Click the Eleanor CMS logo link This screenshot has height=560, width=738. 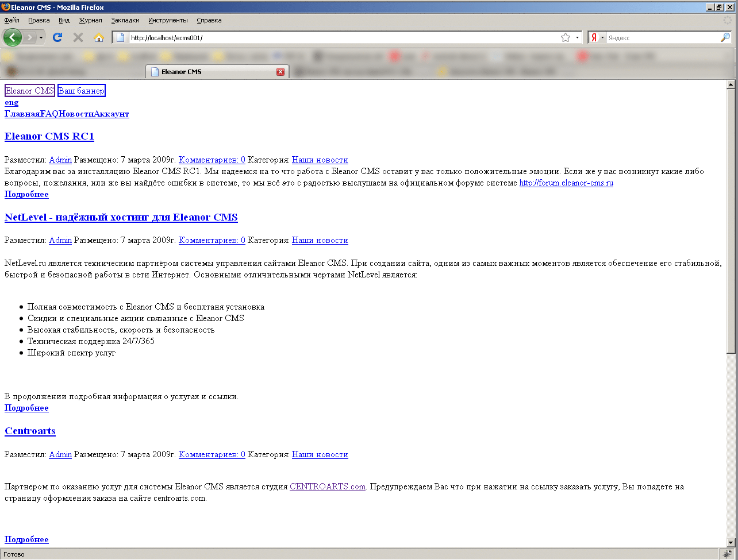pos(30,91)
